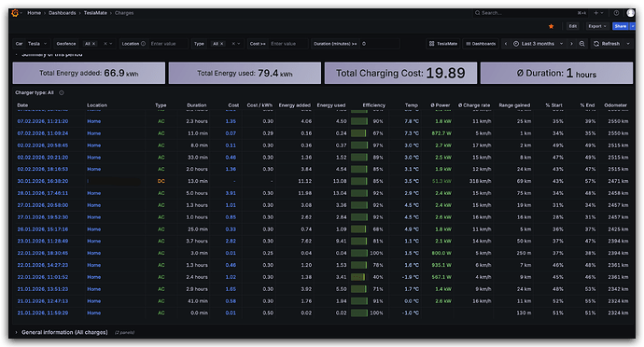644x347 pixels.
Task: Click the Grafana logo icon
Action: [15, 13]
